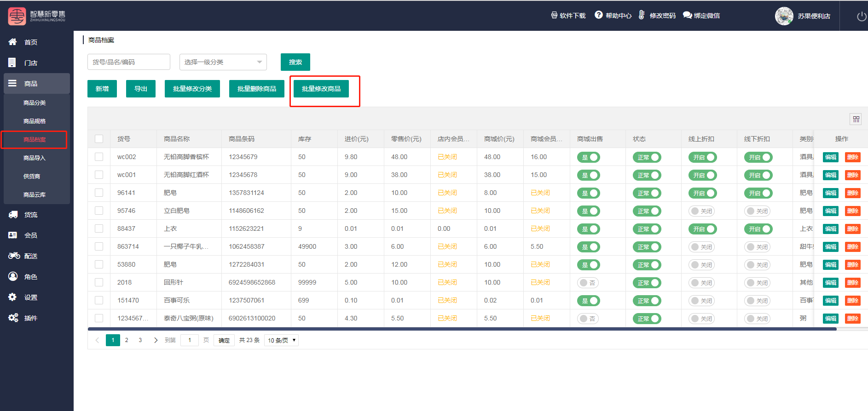Open 商品档案 submenu item
This screenshot has height=411, width=868.
(35, 139)
